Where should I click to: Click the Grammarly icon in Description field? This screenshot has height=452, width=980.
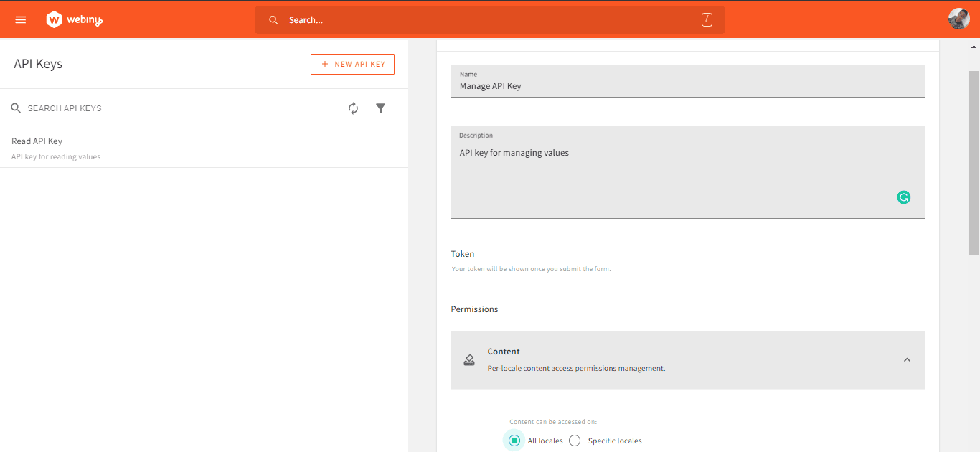click(903, 197)
